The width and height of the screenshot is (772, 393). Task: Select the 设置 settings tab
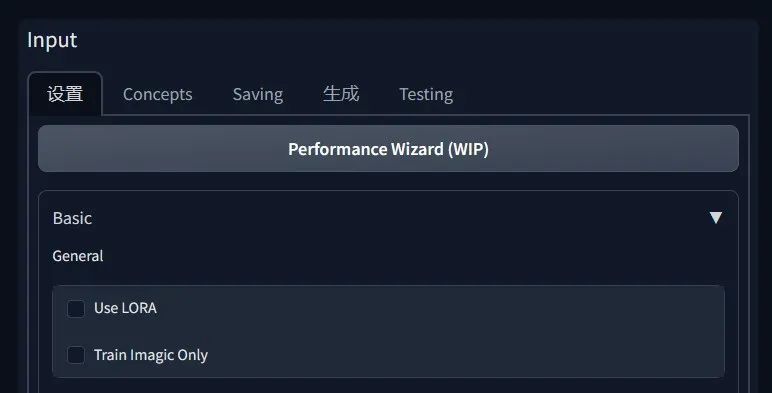coord(65,94)
